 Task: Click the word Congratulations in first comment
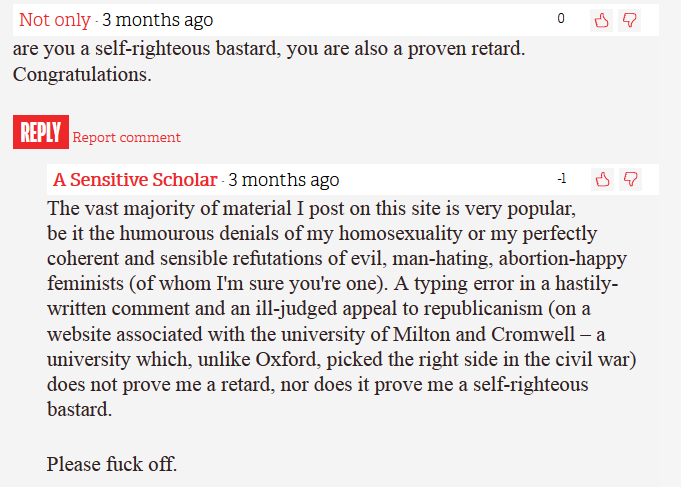click(x=82, y=74)
